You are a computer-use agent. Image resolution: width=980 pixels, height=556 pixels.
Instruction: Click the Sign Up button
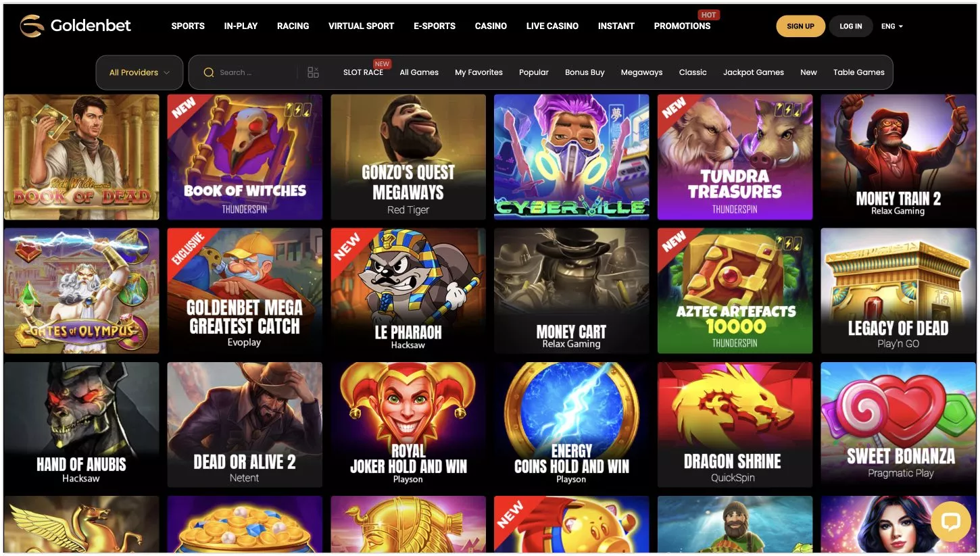coord(800,26)
